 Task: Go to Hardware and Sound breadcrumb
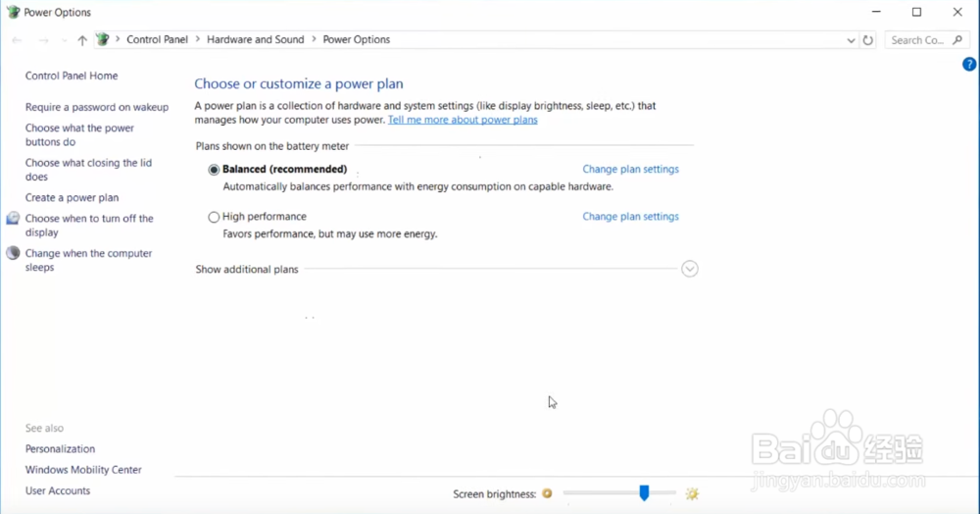[x=255, y=40]
